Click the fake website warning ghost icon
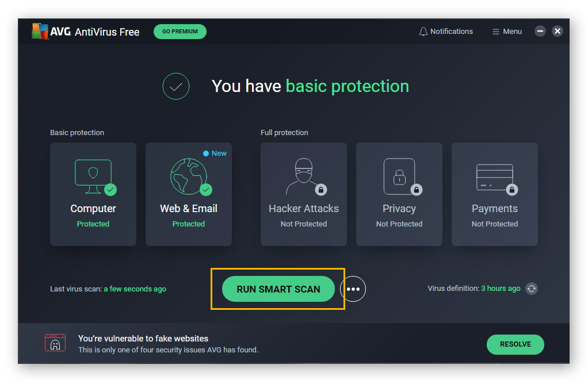Viewport: 588px width, 384px height. 55,343
